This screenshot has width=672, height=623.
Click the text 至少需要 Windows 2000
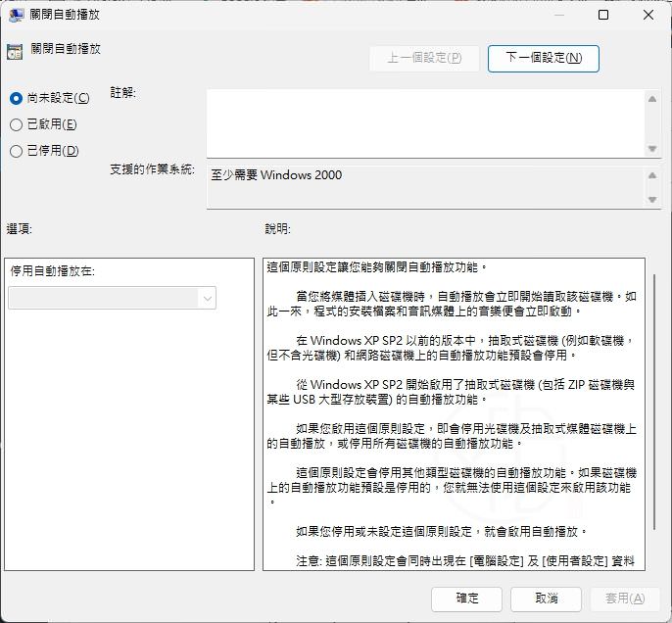pyautogui.click(x=276, y=175)
